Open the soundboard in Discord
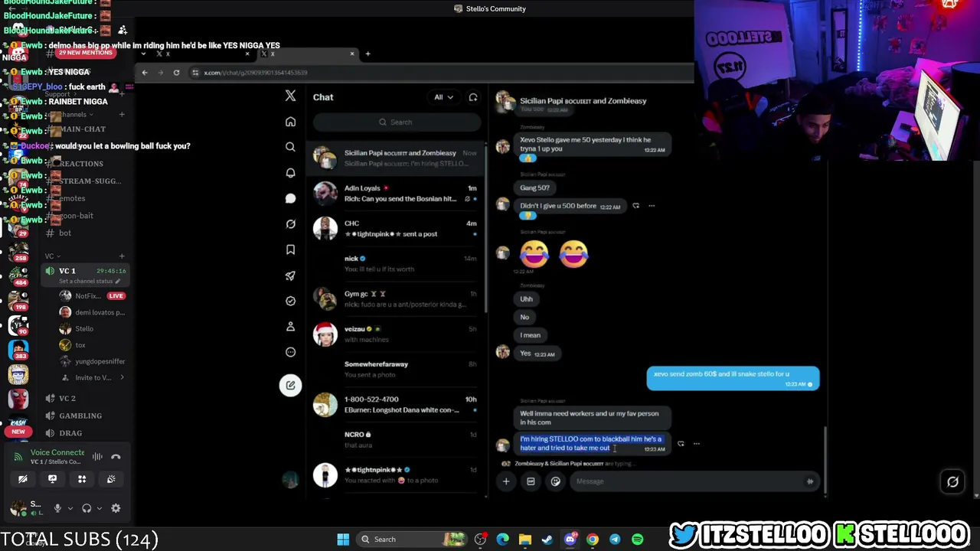The height and width of the screenshot is (551, 980). pyautogui.click(x=111, y=479)
